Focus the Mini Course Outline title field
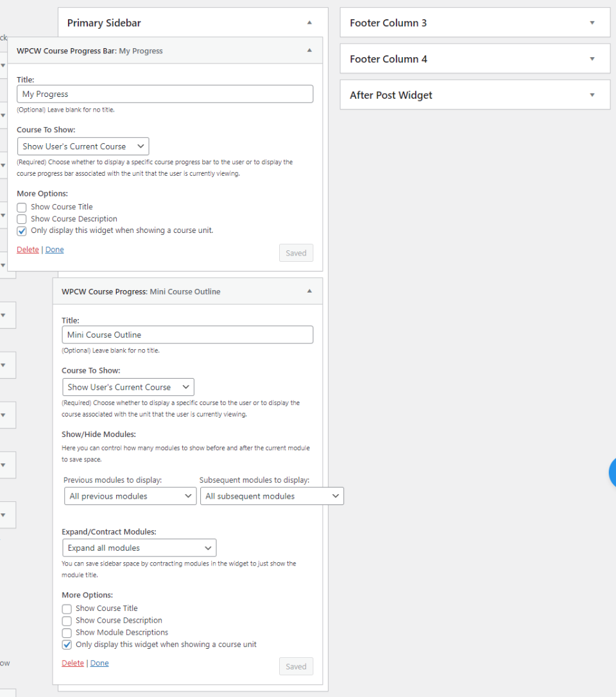 187,335
